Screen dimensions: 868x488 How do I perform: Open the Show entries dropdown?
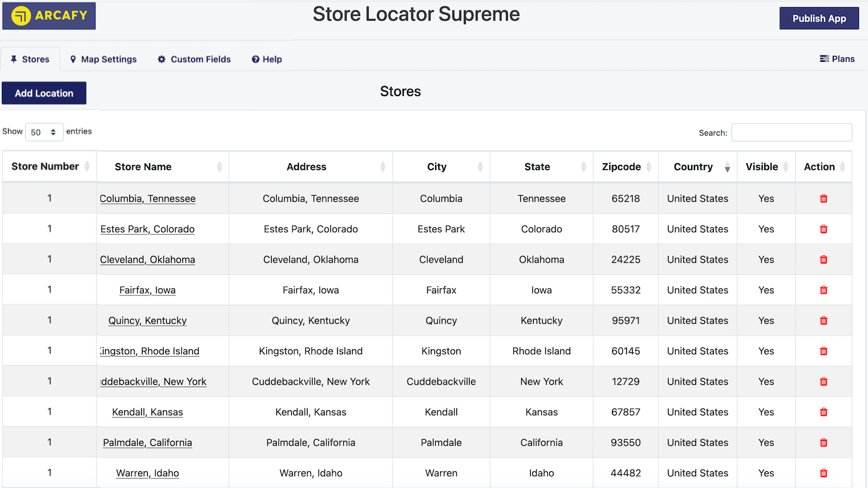tap(44, 132)
